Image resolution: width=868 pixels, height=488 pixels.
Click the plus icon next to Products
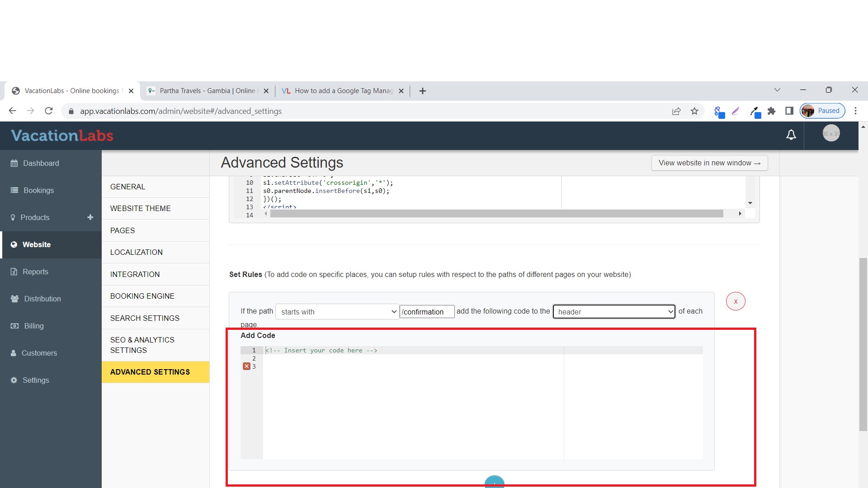coord(90,217)
